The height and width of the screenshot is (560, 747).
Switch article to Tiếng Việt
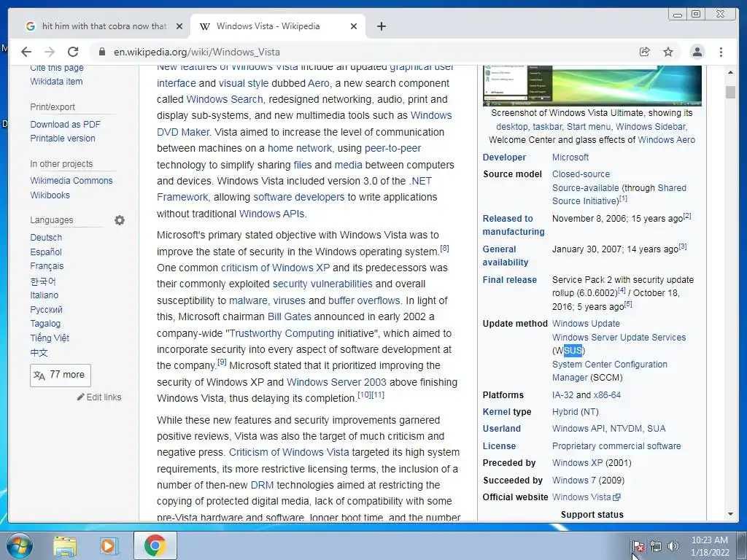(x=50, y=338)
